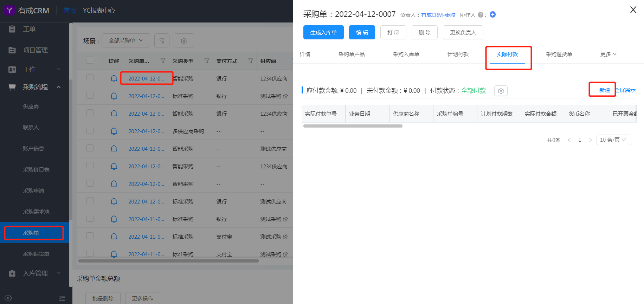This screenshot has width=644, height=304.
Task: Filter the 支付方式 column
Action: [x=251, y=61]
